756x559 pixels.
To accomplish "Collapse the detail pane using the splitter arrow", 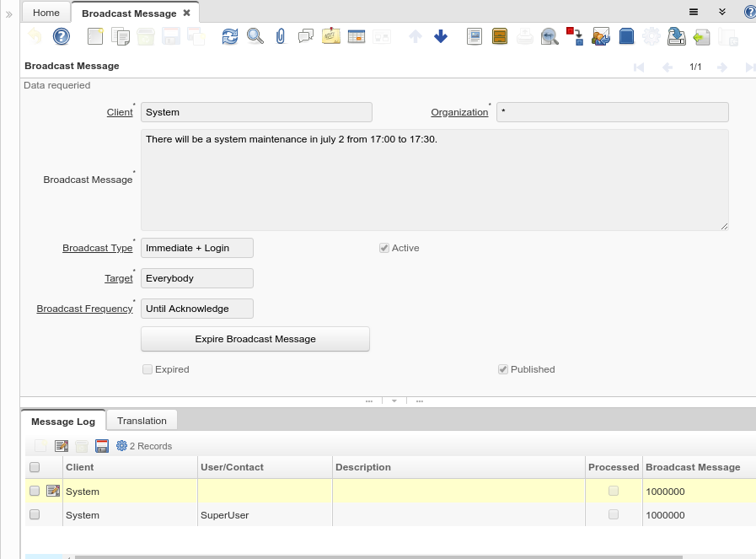I will (394, 401).
